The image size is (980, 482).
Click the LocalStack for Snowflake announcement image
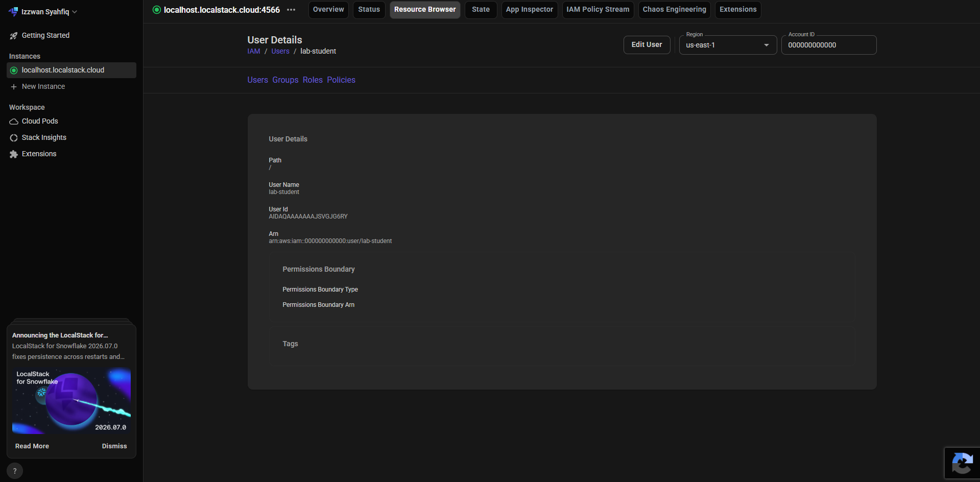[x=71, y=401]
